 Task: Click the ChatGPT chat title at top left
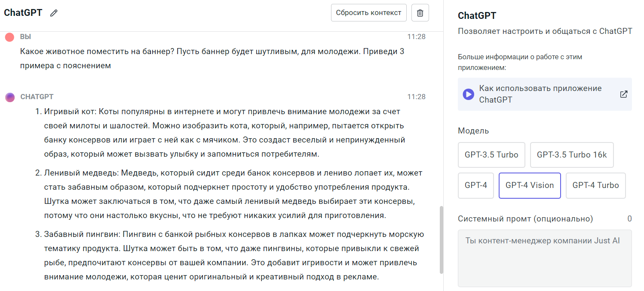[23, 13]
